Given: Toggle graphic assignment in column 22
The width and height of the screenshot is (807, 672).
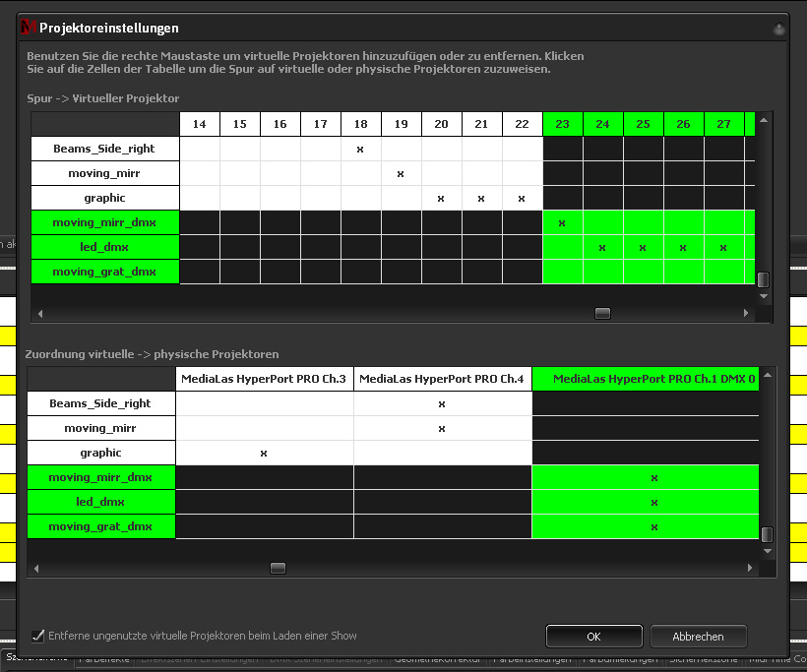Looking at the screenshot, I should point(523,199).
